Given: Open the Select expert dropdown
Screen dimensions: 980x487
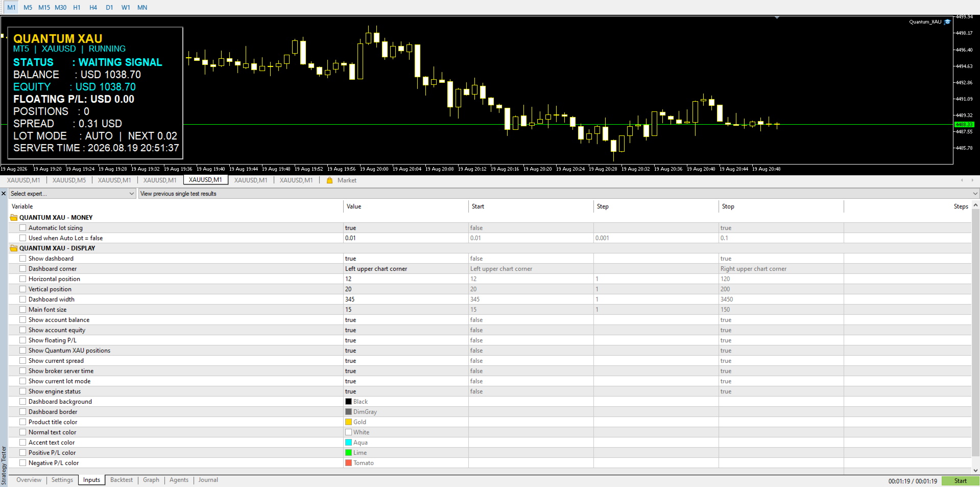Looking at the screenshot, I should (72, 194).
